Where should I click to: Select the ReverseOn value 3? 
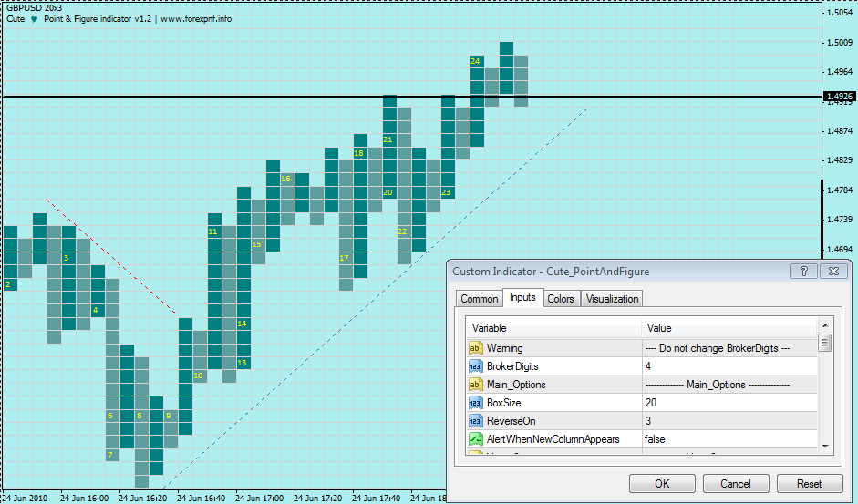click(729, 421)
